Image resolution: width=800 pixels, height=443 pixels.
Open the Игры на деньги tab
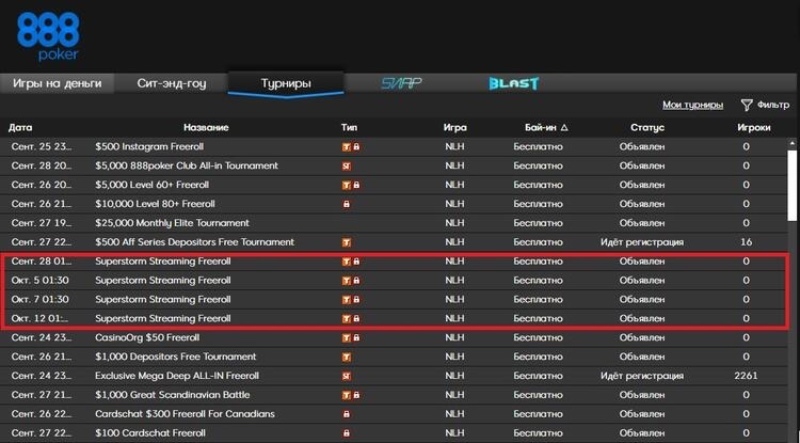tap(57, 84)
